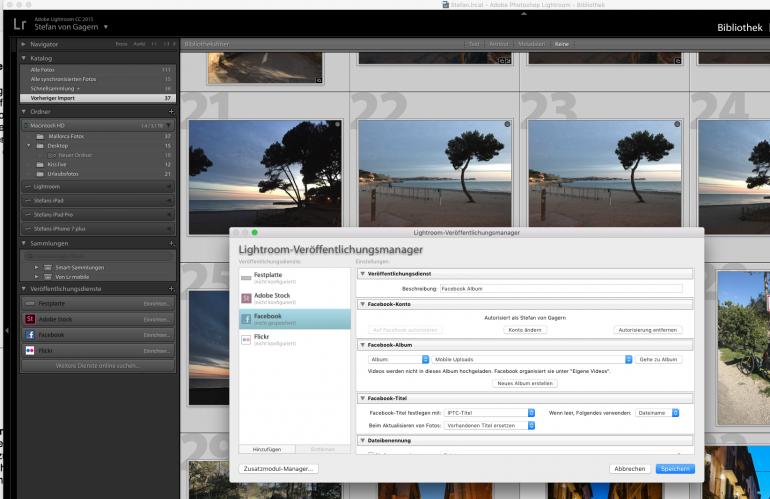Select Facebook in the publishing manager list
The image size is (770, 499).
point(295,319)
